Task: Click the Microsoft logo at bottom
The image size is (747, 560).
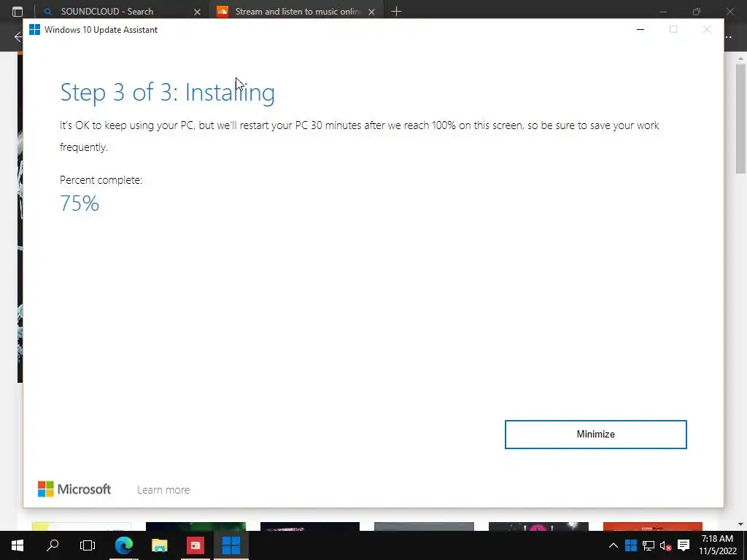Action: (74, 489)
